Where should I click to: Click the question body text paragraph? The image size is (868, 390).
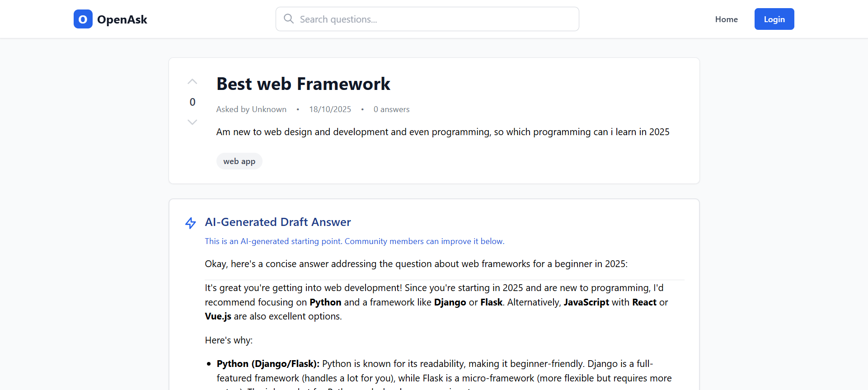442,132
